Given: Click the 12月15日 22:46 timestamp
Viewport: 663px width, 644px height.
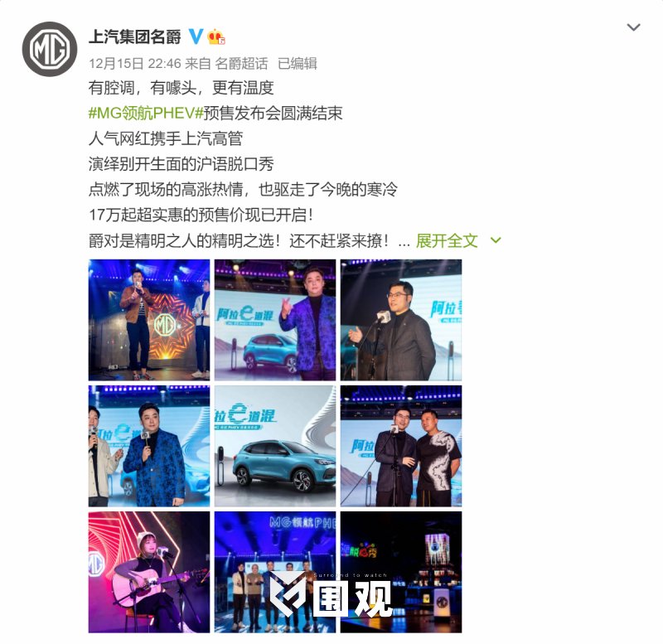Looking at the screenshot, I should click(x=134, y=64).
